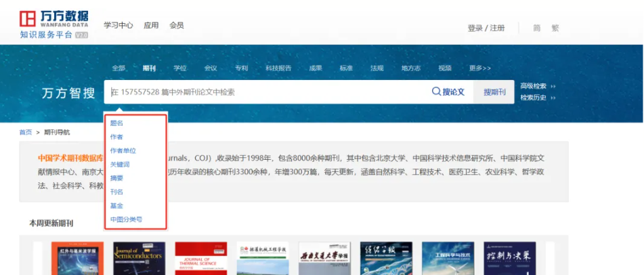Open 会员 menu
This screenshot has height=275, width=644.
[177, 26]
